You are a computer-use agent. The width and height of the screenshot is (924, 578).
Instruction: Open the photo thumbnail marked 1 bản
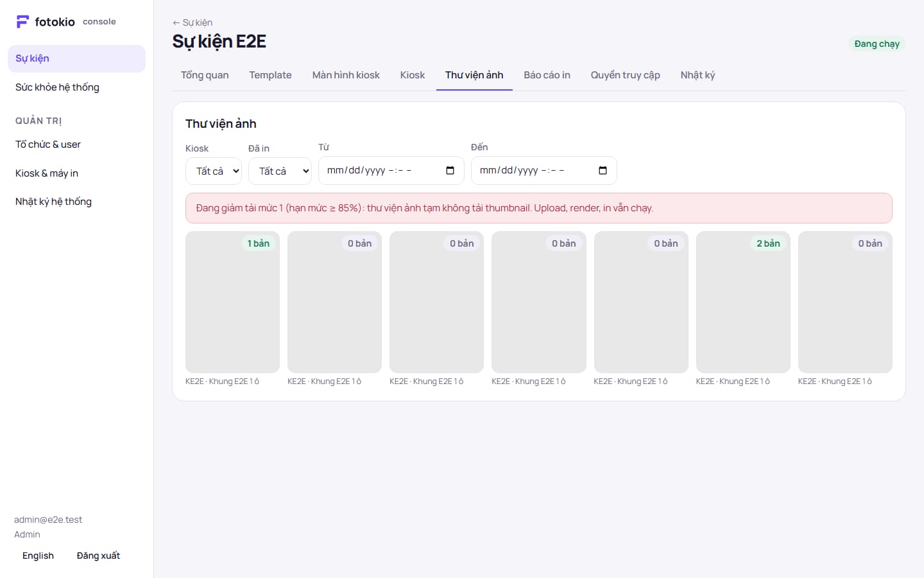pos(232,302)
